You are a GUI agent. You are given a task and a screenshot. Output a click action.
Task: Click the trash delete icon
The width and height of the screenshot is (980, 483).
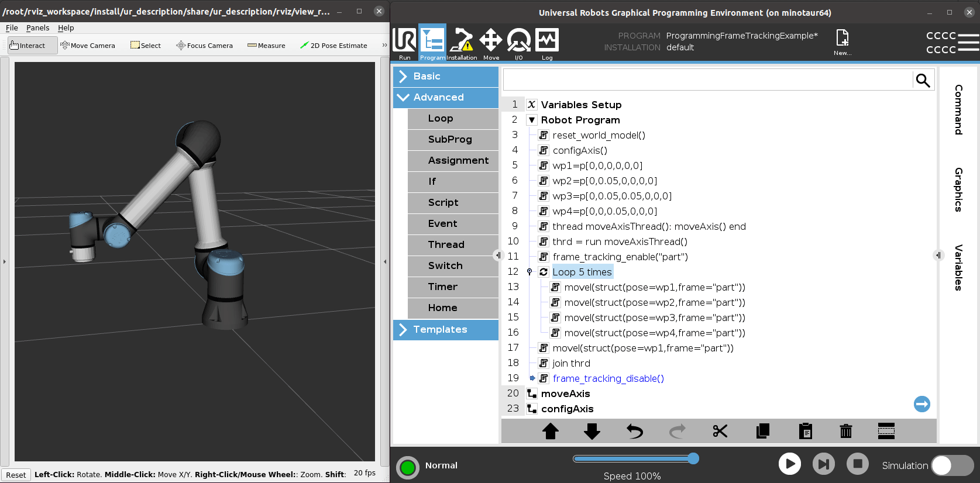click(x=845, y=432)
